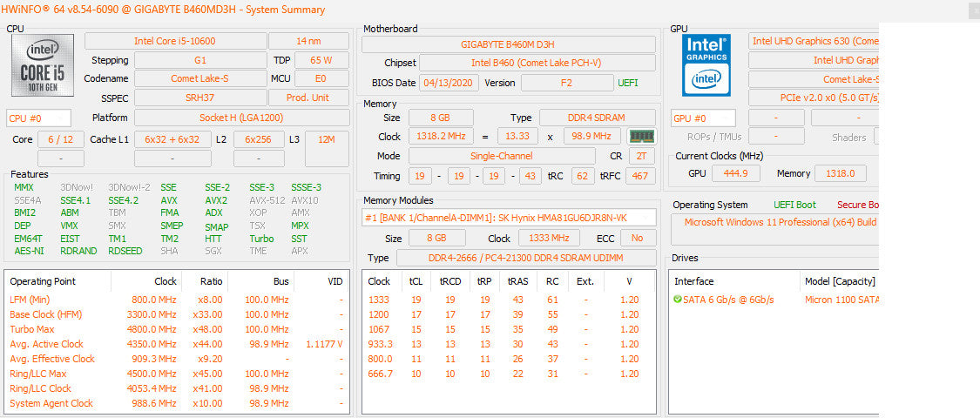Screen dimensions: 980x418
Task: Click the Platform Socket H (LGA1200) field
Action: pos(242,118)
